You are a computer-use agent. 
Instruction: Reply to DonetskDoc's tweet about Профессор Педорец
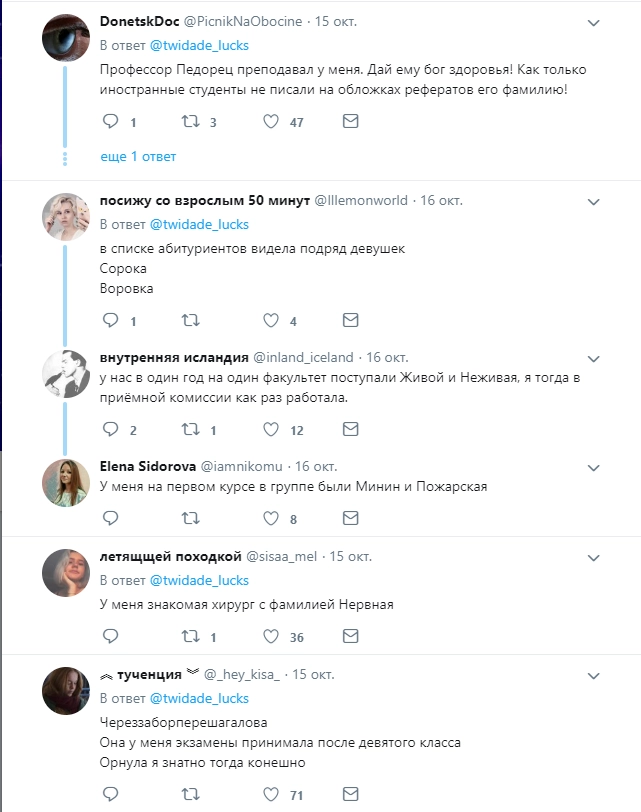coord(111,122)
